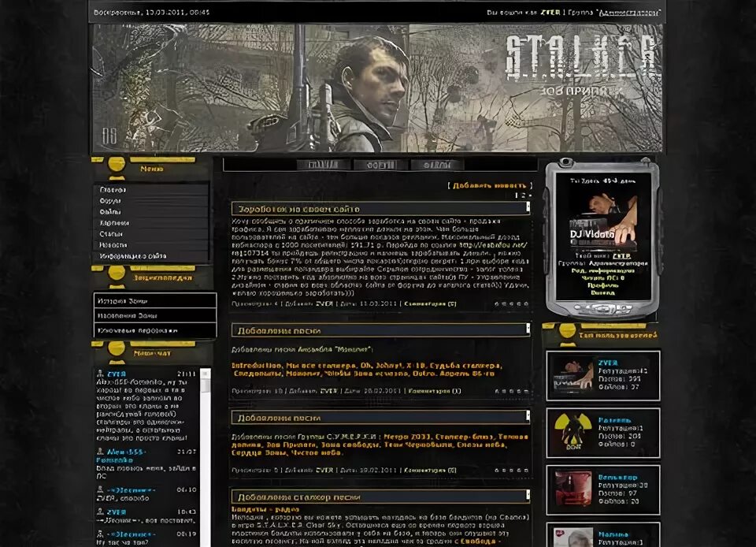Switch to the Главная tab above the news
This screenshot has height=547, width=756.
324,165
